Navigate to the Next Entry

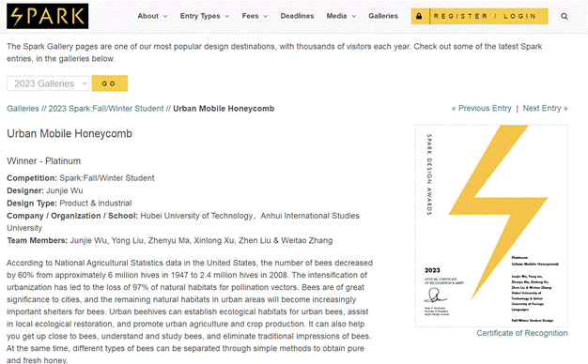[x=545, y=108]
